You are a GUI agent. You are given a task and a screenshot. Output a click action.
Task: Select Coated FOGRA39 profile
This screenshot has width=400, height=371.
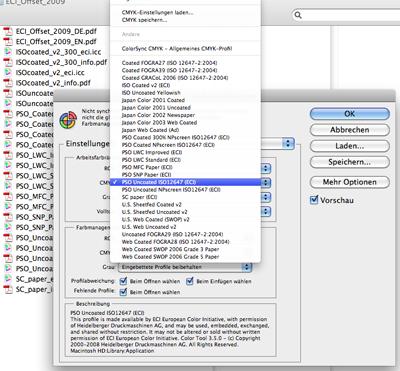[185, 70]
